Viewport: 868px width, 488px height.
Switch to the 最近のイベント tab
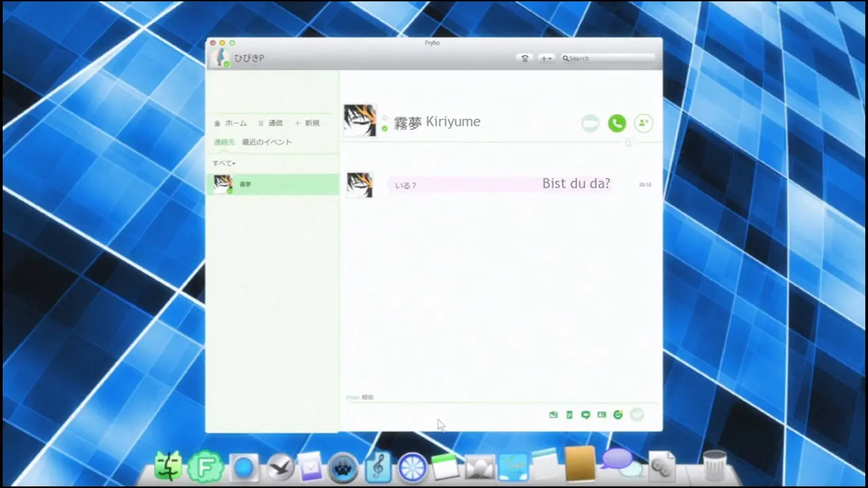point(267,142)
